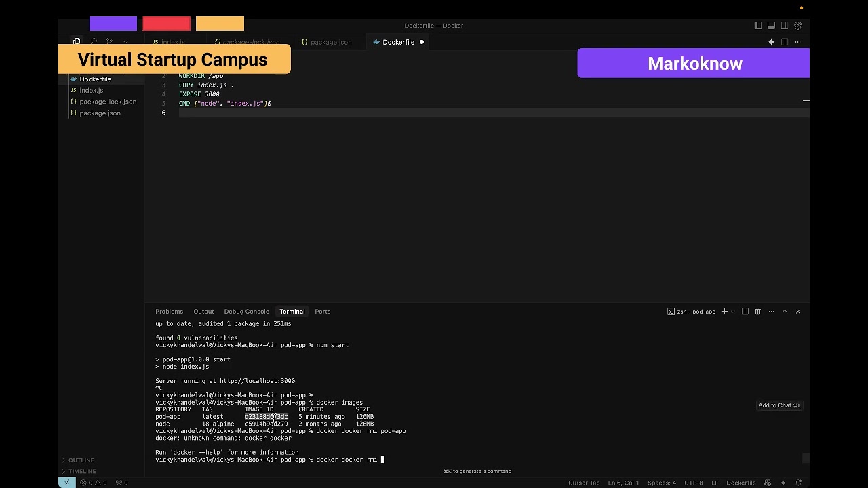
Task: Click the Add to Chat button
Action: 780,405
